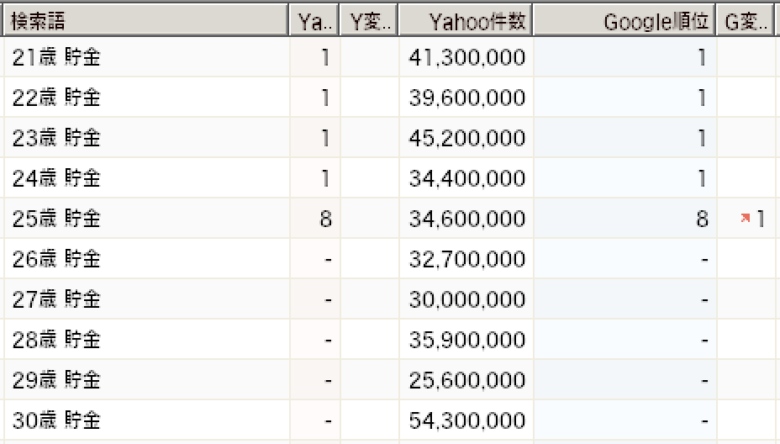Select the 25歳 貯金 keyword row
The image size is (780, 444).
click(390, 218)
